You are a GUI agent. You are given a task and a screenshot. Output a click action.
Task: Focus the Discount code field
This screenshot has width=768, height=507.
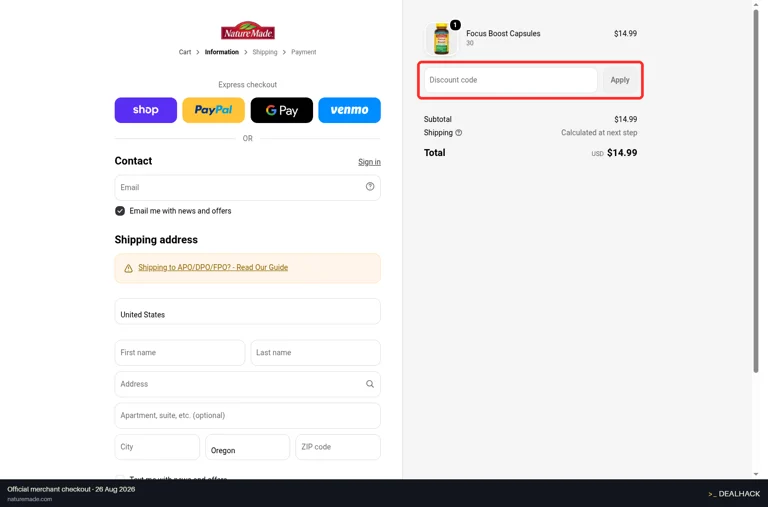click(x=510, y=80)
